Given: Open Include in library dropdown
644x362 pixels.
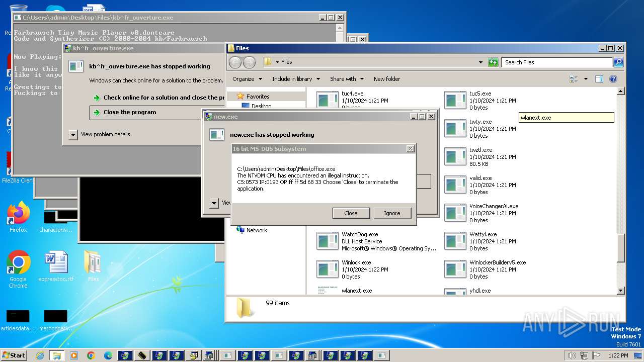Looking at the screenshot, I should pyautogui.click(x=296, y=79).
